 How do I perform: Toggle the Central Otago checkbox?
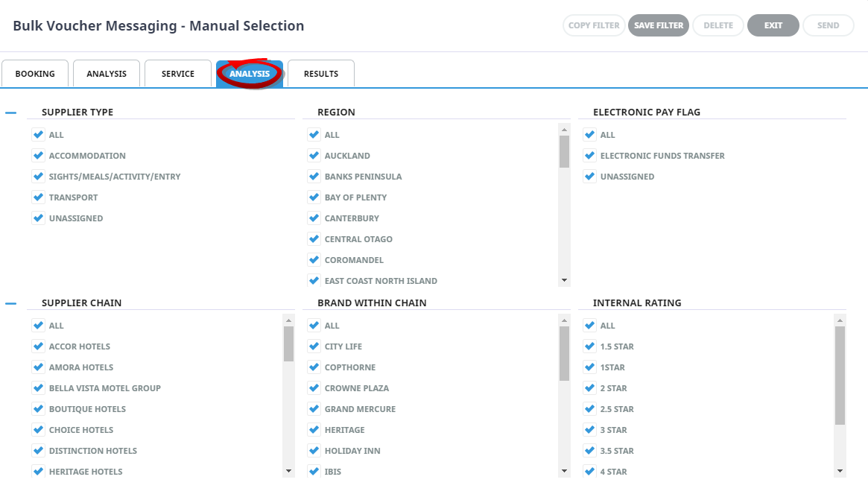click(x=314, y=239)
